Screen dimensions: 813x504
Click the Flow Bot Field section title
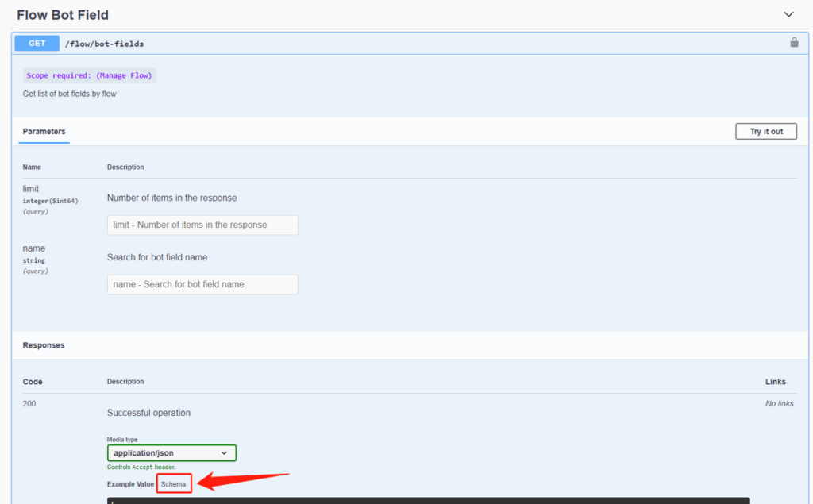[x=63, y=15]
